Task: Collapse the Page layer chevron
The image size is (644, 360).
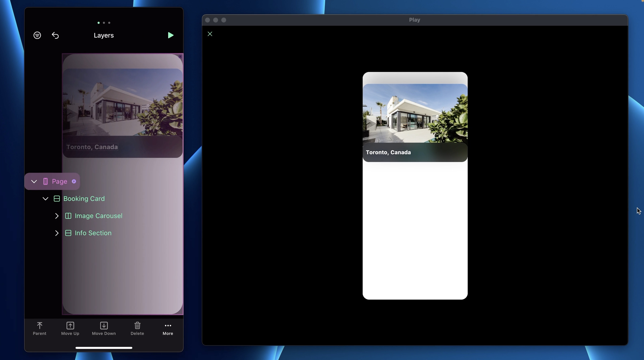Action: click(x=34, y=182)
